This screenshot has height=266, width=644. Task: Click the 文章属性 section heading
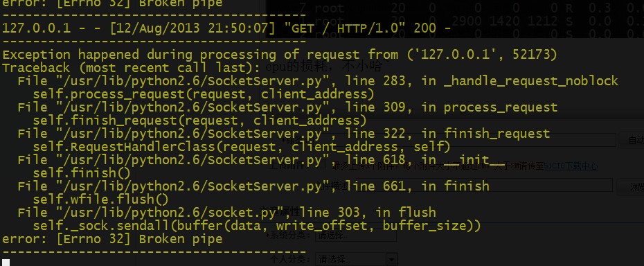(x=284, y=213)
